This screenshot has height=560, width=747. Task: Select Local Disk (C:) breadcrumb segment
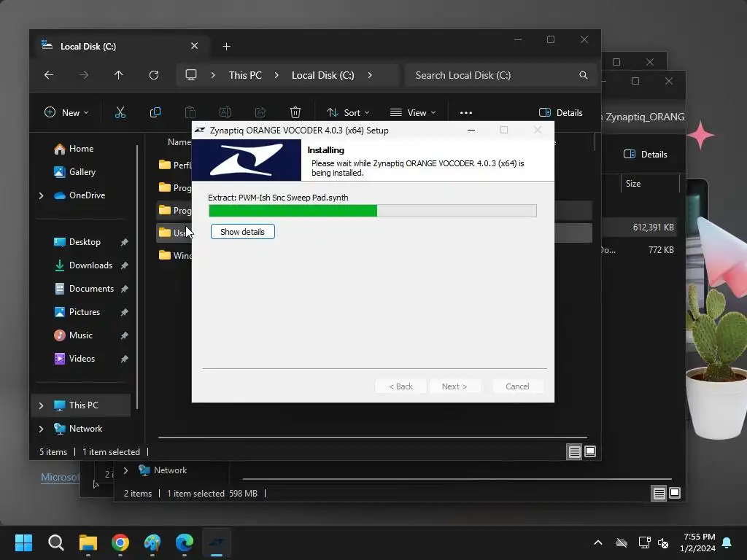tap(322, 75)
